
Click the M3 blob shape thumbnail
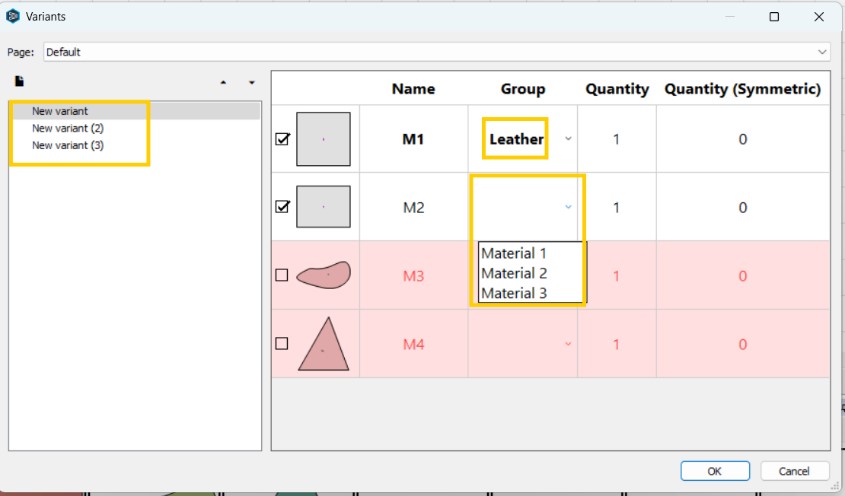click(324, 275)
